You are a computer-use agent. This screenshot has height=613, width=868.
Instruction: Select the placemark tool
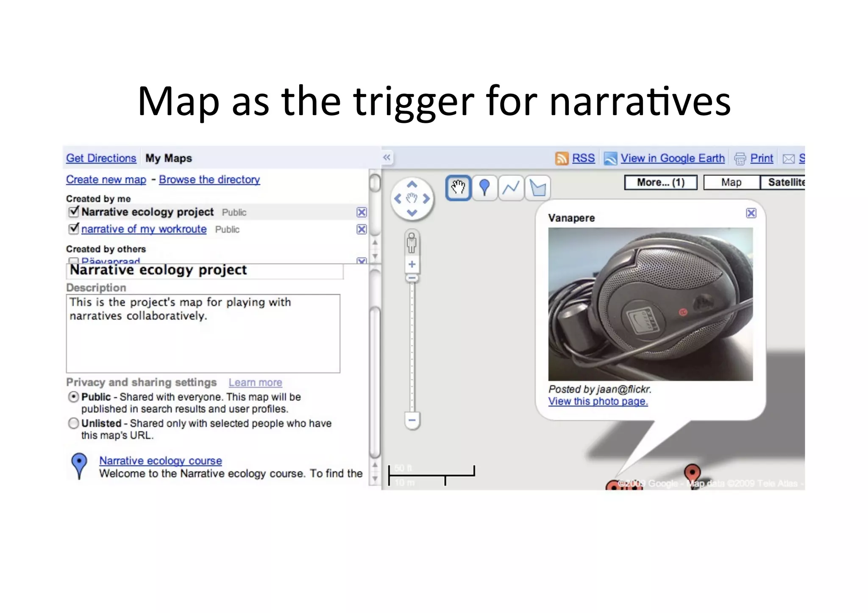pos(484,188)
